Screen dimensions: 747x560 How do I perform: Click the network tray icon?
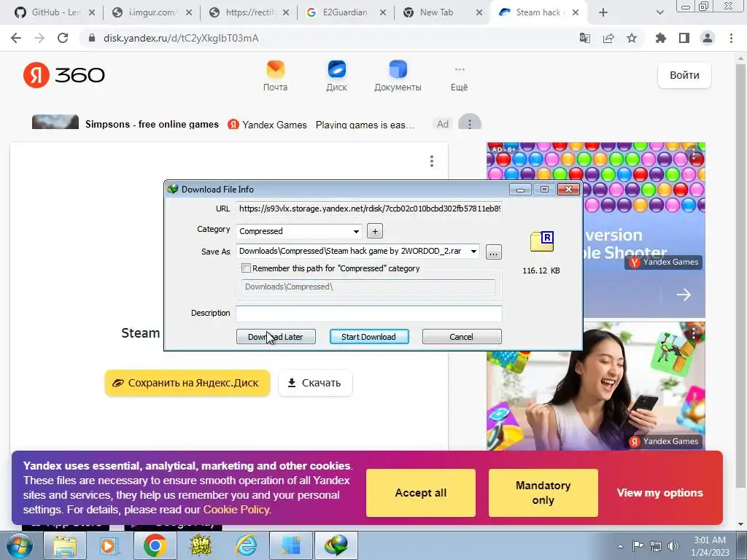(x=656, y=546)
